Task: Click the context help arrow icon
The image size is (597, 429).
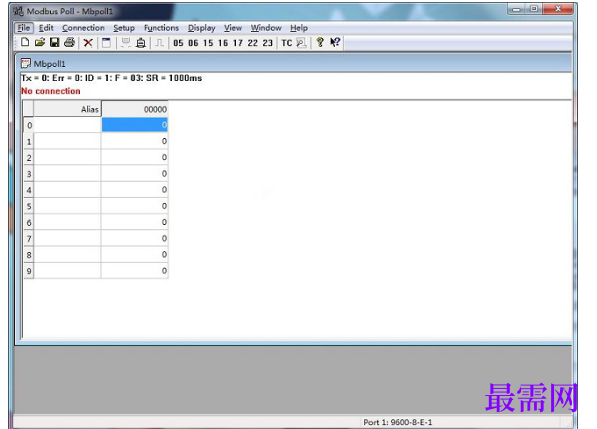Action: [335, 42]
